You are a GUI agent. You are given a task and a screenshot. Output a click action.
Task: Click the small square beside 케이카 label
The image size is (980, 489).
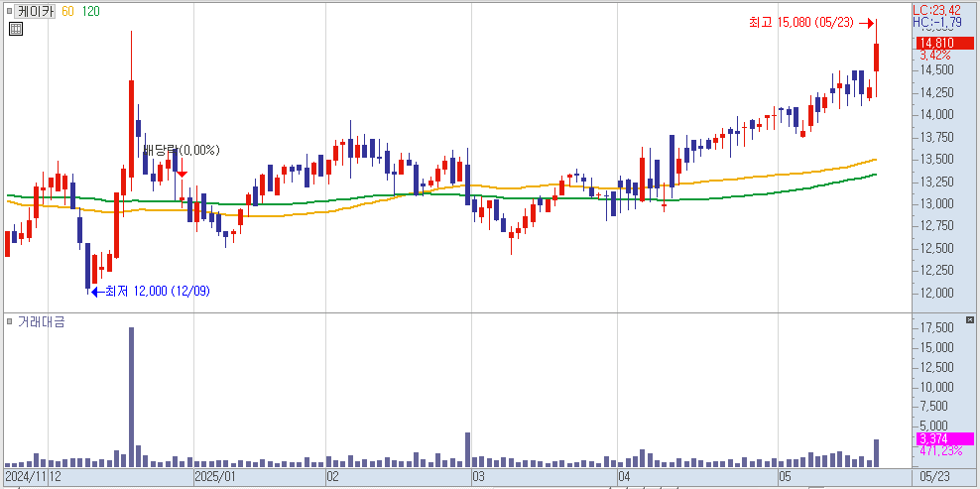(11, 11)
